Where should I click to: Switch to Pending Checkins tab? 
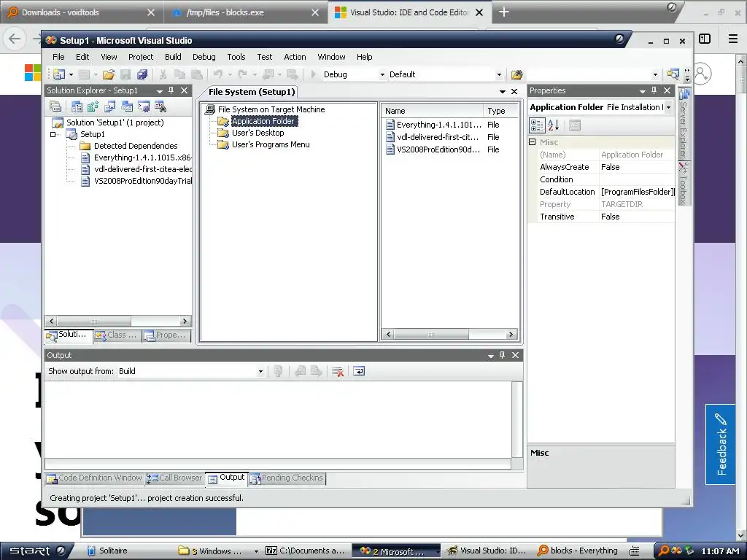(287, 478)
